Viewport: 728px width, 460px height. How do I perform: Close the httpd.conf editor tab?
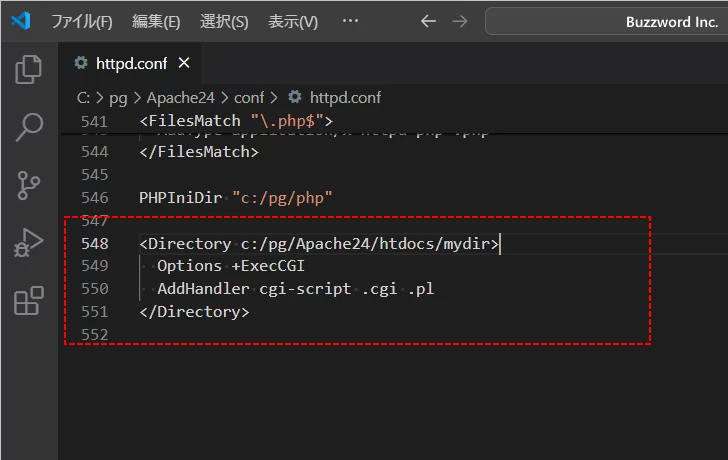tap(184, 64)
